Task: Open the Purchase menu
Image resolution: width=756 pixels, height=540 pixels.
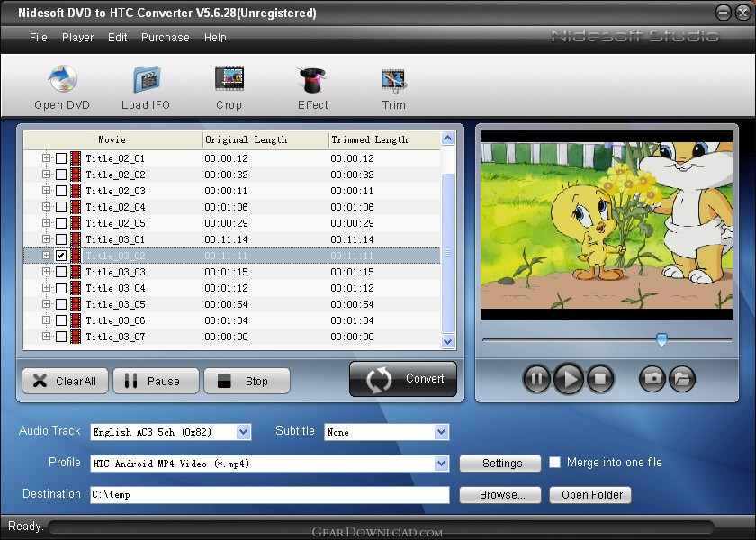Action: [166, 38]
